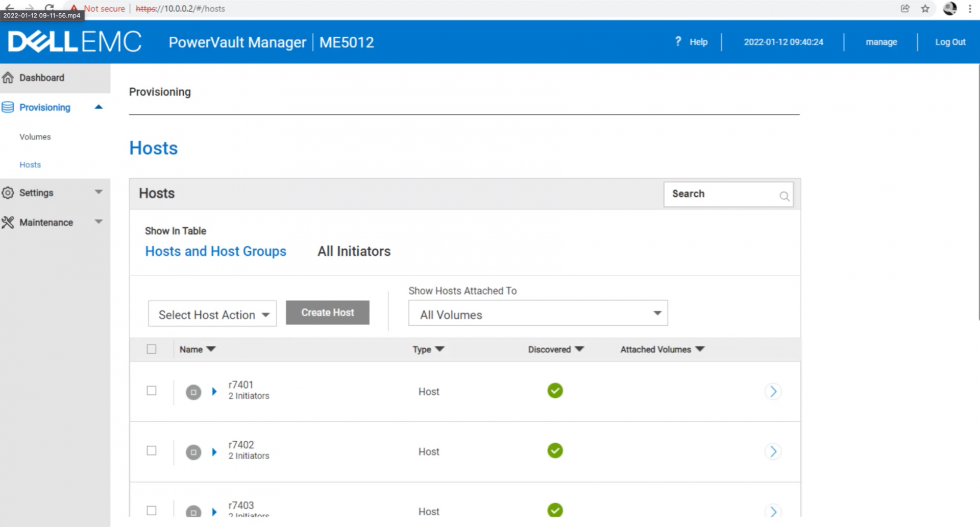
Task: Open Volumes in the Provisioning menu
Action: pyautogui.click(x=35, y=137)
